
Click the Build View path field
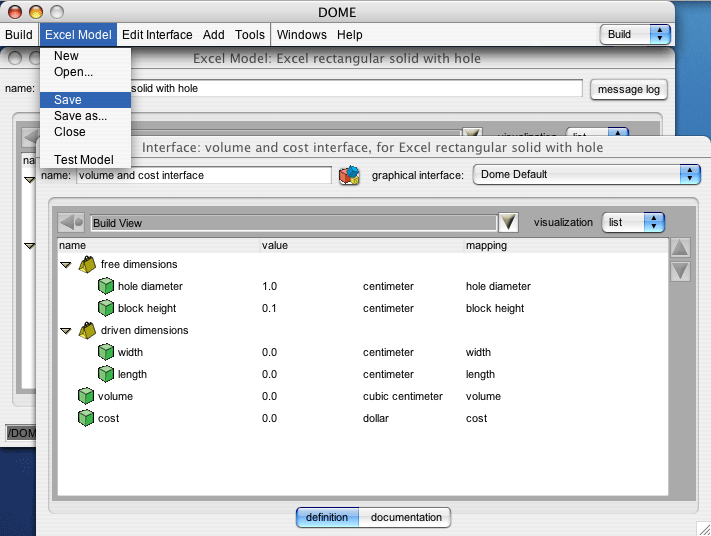293,223
